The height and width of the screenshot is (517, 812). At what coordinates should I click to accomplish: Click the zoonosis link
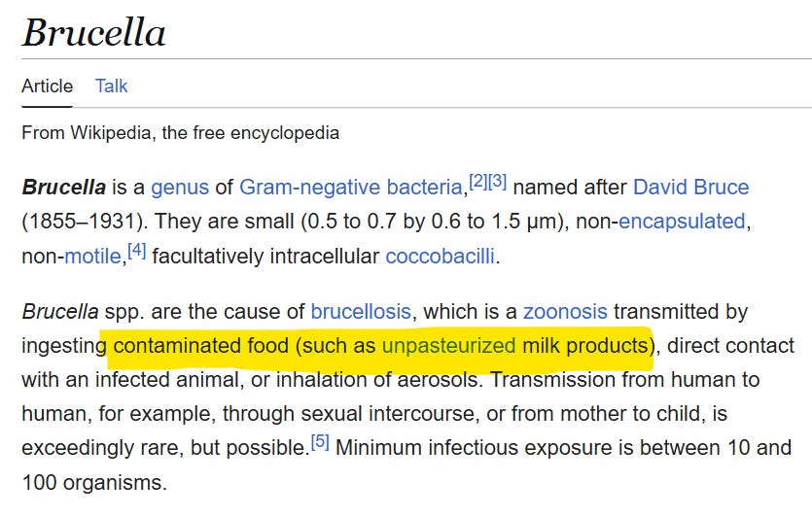pyautogui.click(x=565, y=312)
